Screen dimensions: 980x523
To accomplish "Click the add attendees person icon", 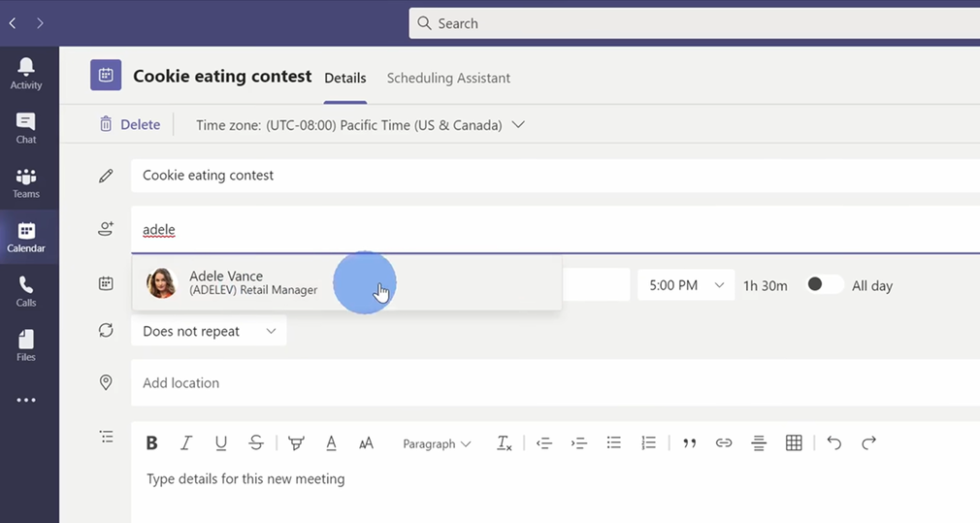I will tap(107, 229).
